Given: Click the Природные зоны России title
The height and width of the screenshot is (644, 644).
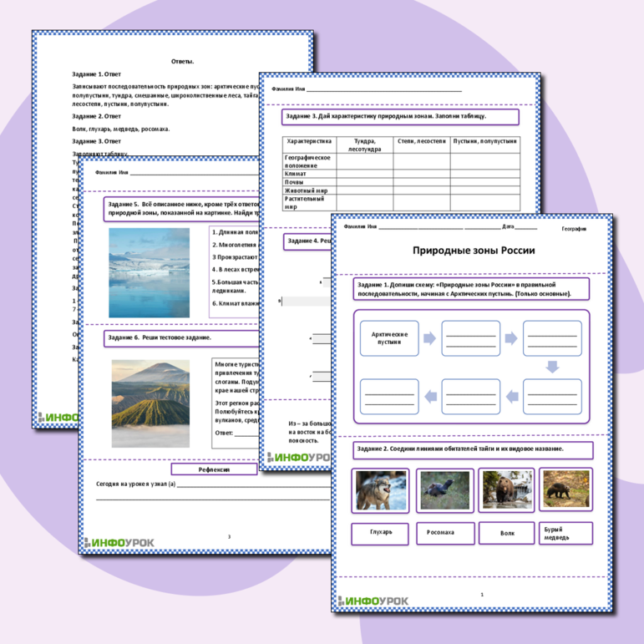Looking at the screenshot, I should [472, 251].
